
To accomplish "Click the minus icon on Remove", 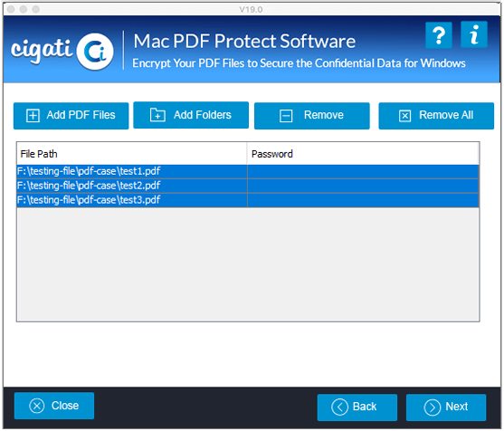I will point(286,116).
